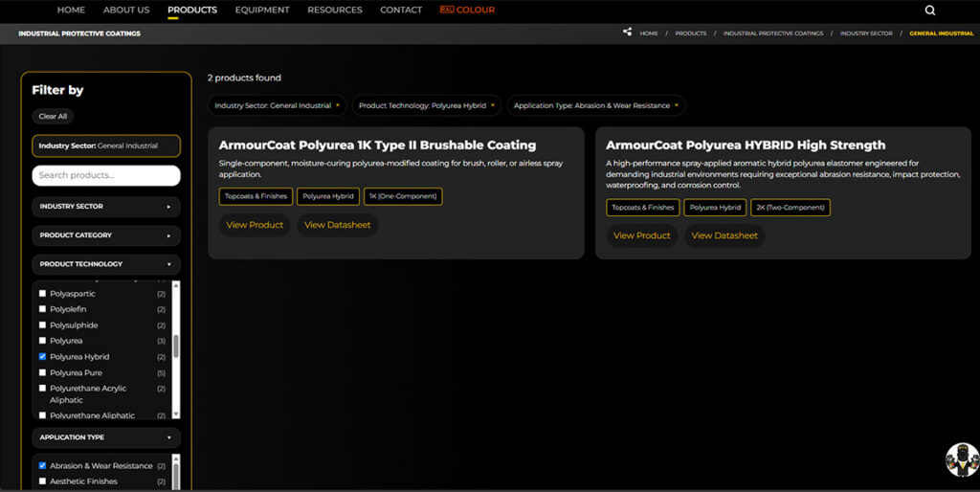Remove Product Technology: Polyurea Hybrid filter chip
This screenshot has width=980, height=492.
pos(493,105)
